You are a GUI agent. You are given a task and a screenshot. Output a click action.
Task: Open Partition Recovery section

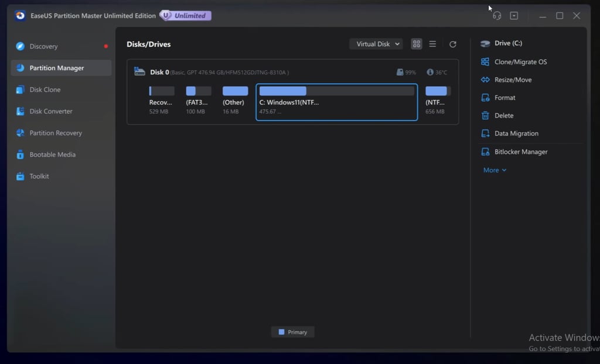[61, 133]
